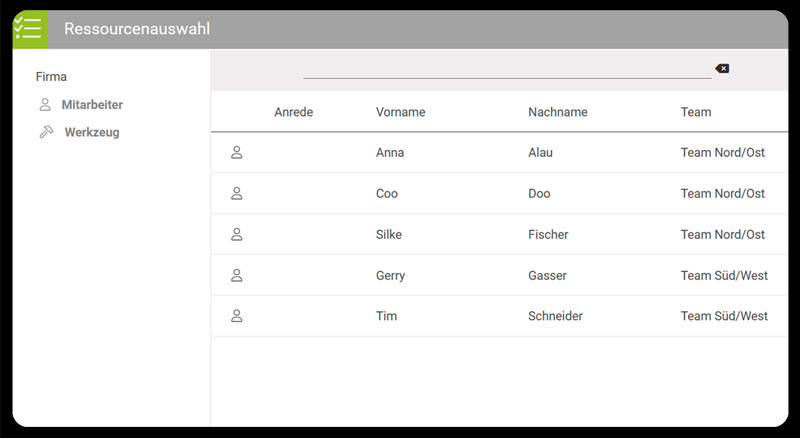Sort by the Nachname column header
The width and height of the screenshot is (800, 438).
click(557, 112)
